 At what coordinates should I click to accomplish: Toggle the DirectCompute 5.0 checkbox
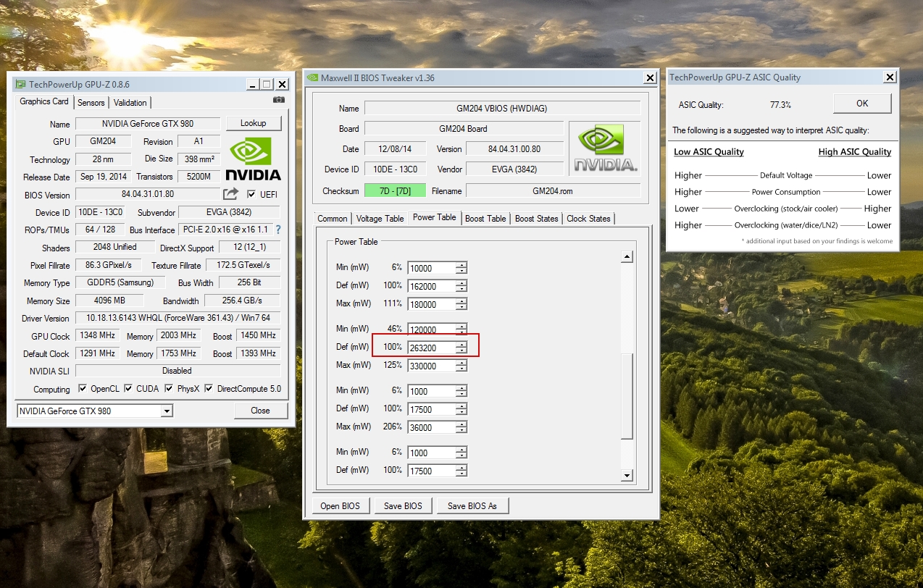click(x=210, y=389)
